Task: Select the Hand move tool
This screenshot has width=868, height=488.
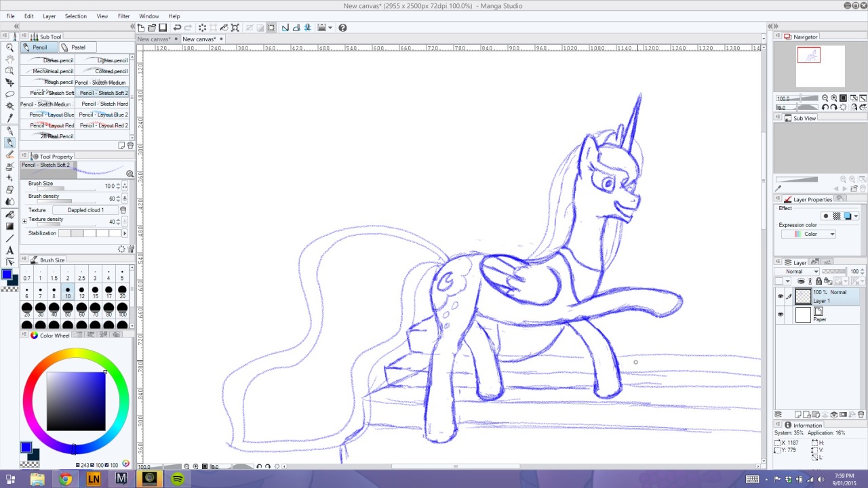Action: point(9,59)
